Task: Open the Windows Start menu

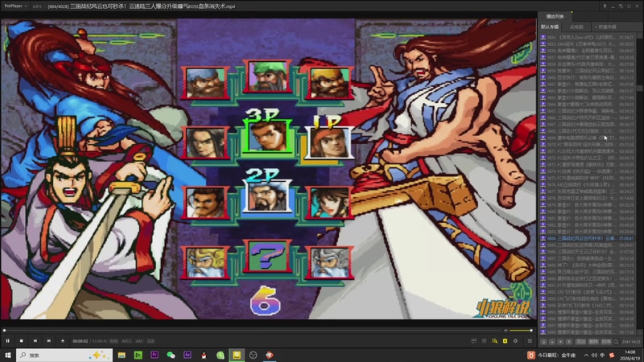Action: [7, 355]
